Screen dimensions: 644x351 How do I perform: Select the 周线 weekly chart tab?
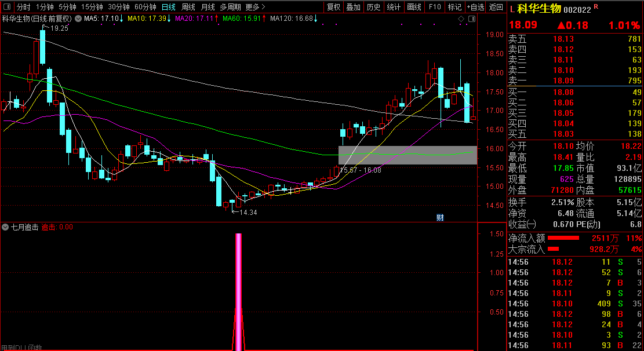(x=188, y=8)
